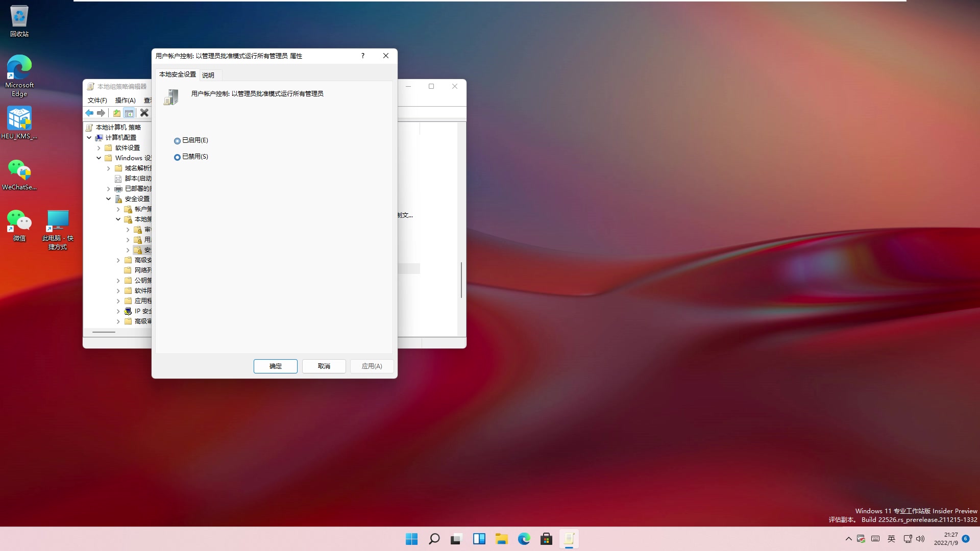The width and height of the screenshot is (980, 551).
Task: Open the Start menu
Action: point(411,538)
